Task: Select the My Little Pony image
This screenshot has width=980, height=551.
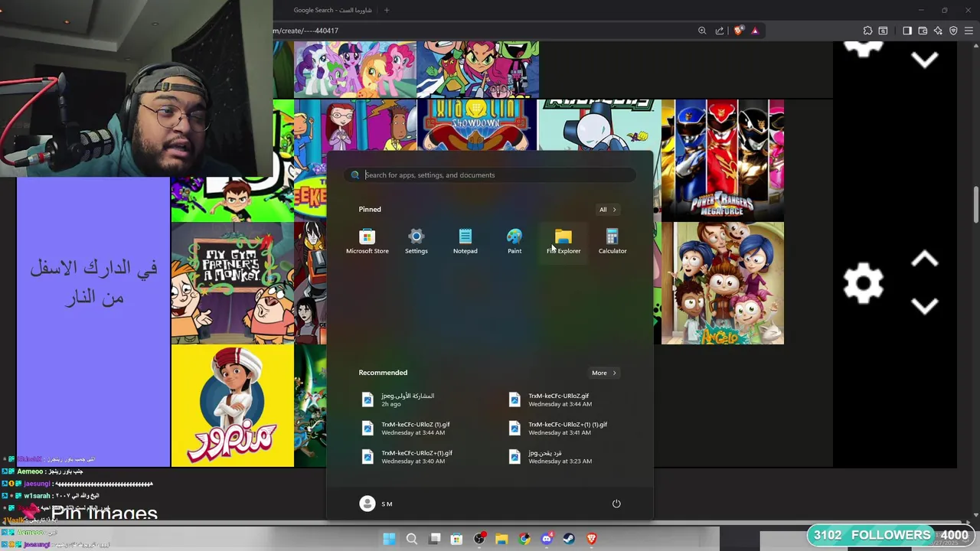Action: (355, 70)
